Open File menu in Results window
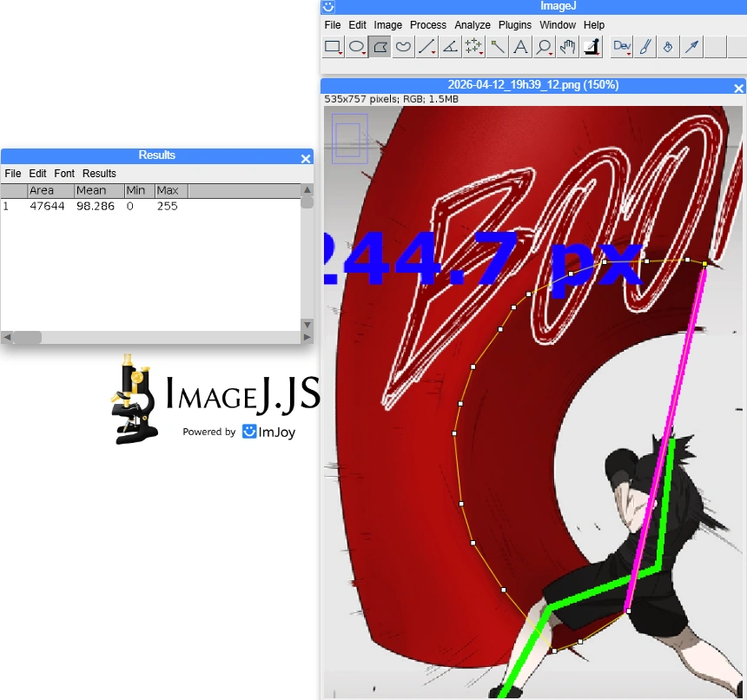Image resolution: width=747 pixels, height=700 pixels. [x=13, y=174]
